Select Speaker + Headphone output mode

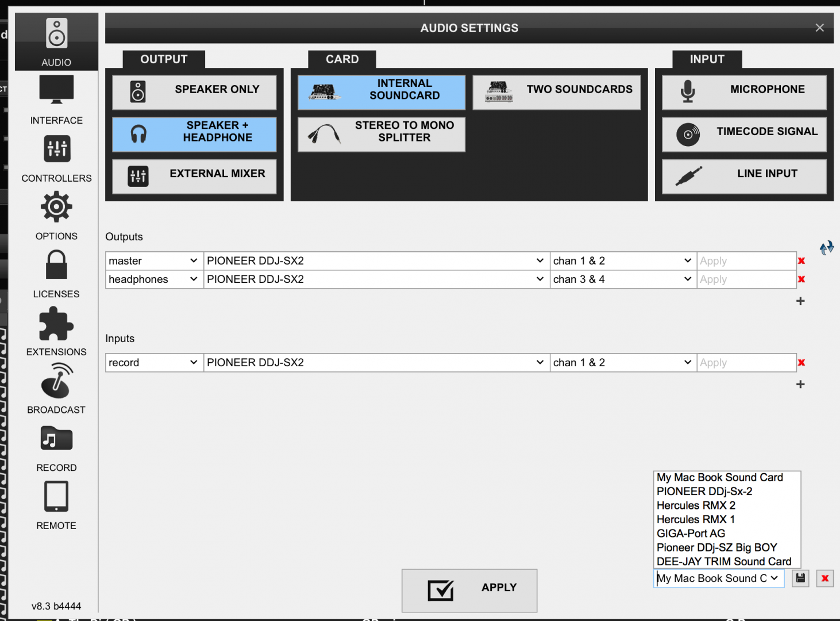pyautogui.click(x=194, y=135)
